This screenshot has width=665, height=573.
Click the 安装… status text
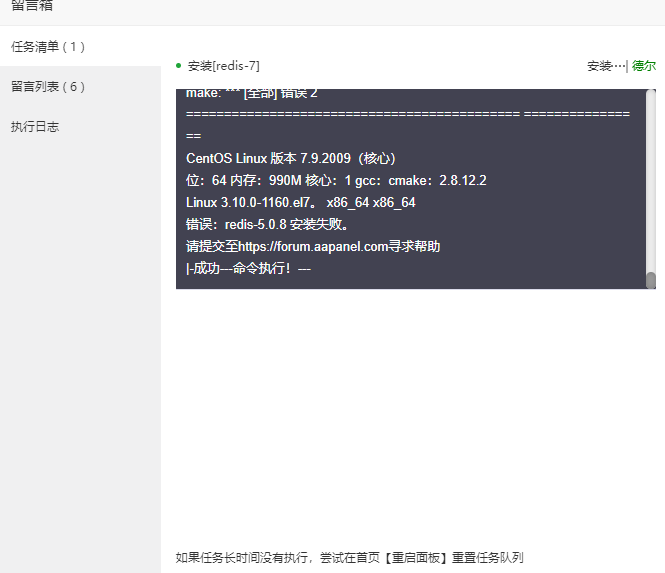pos(606,66)
